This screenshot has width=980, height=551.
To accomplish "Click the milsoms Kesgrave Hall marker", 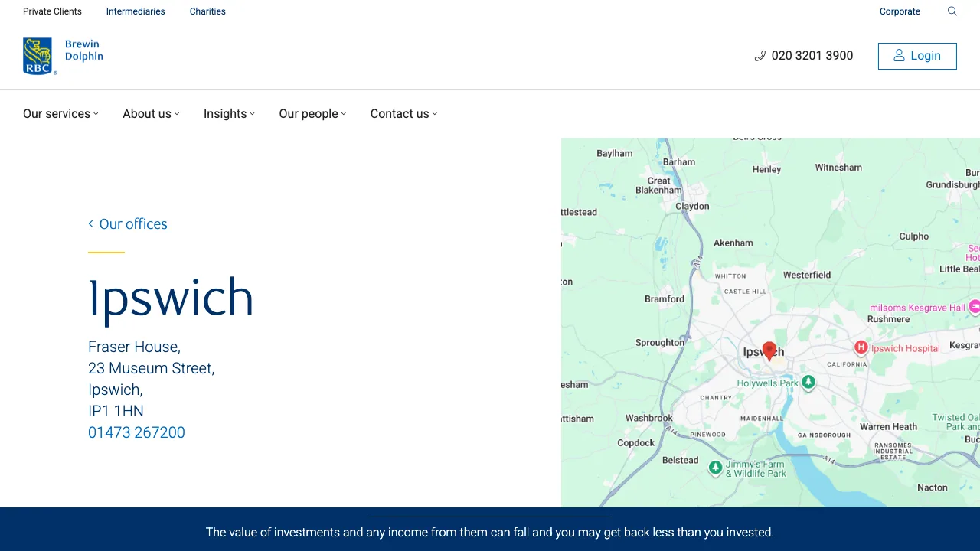I will 974,307.
